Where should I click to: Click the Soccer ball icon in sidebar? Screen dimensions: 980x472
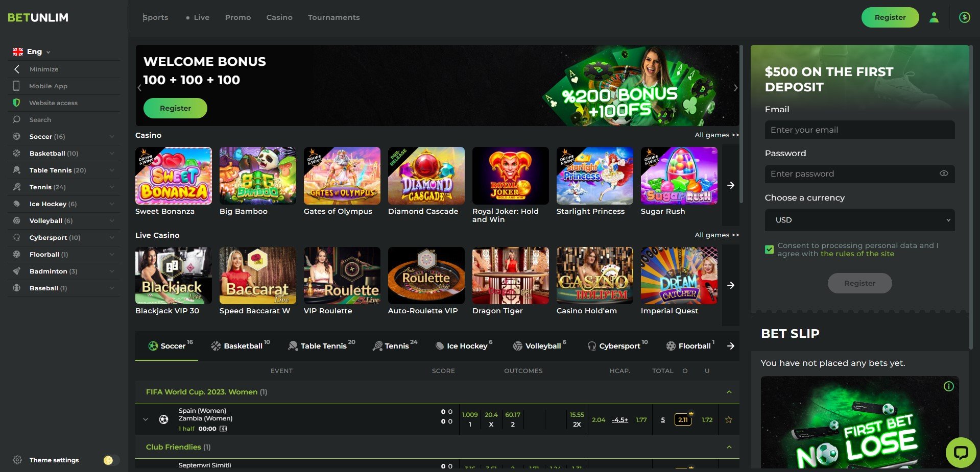pyautogui.click(x=16, y=136)
